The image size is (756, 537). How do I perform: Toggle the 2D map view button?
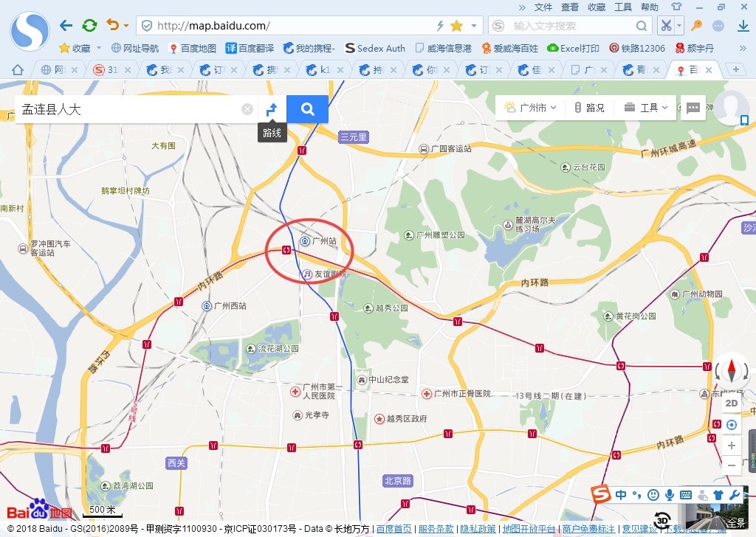click(732, 403)
